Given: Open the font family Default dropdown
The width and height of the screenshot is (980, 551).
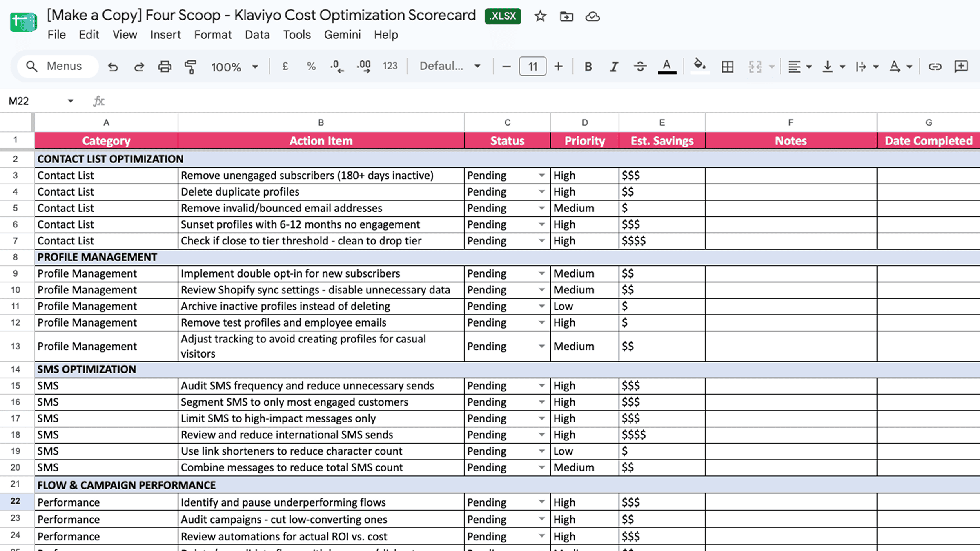Looking at the screenshot, I should point(450,66).
